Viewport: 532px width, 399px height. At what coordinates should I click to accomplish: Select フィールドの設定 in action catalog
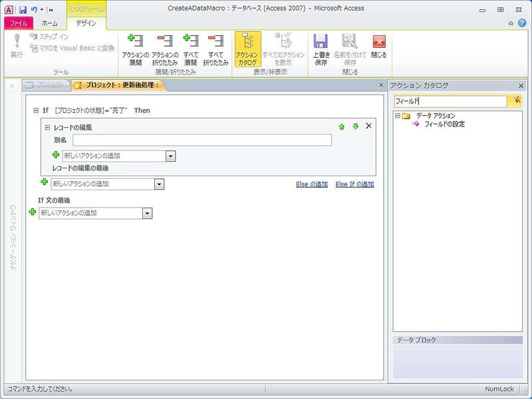(444, 124)
